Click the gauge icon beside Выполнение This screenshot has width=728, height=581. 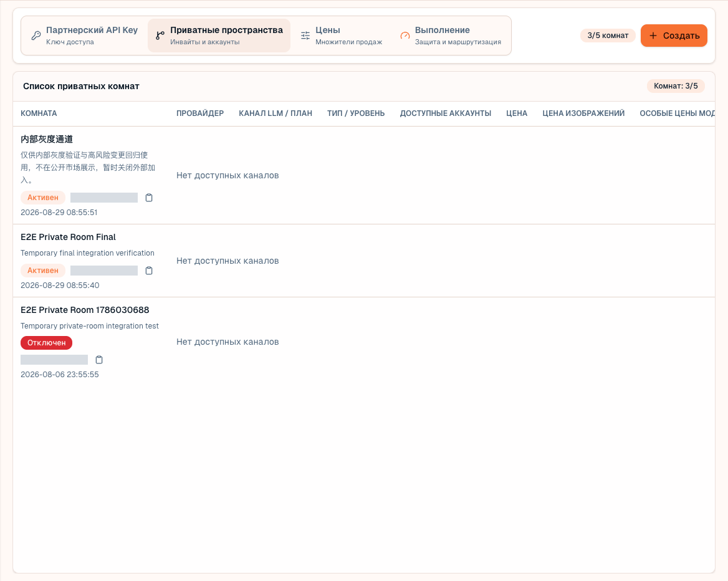click(405, 36)
